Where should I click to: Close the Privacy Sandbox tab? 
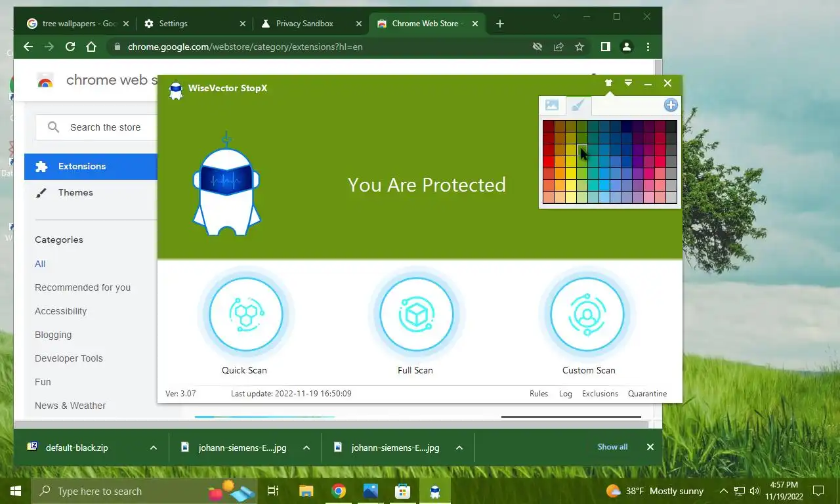click(x=358, y=24)
